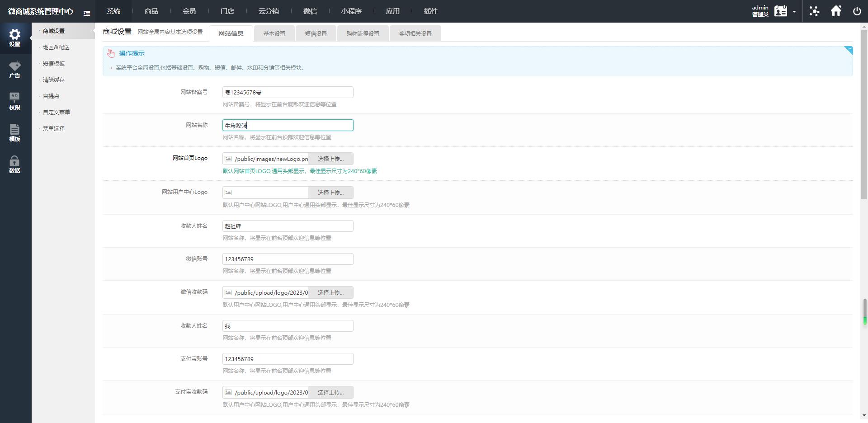The height and width of the screenshot is (423, 868).
Task: Select 菜单选择 in the submenu
Action: click(54, 128)
